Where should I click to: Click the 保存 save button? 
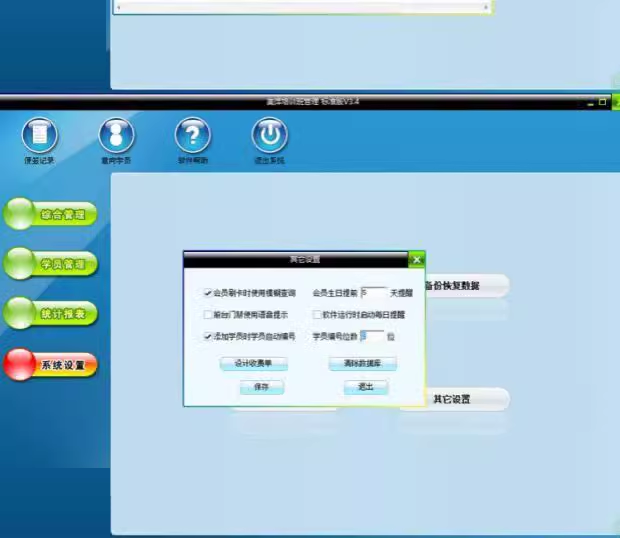[x=262, y=387]
